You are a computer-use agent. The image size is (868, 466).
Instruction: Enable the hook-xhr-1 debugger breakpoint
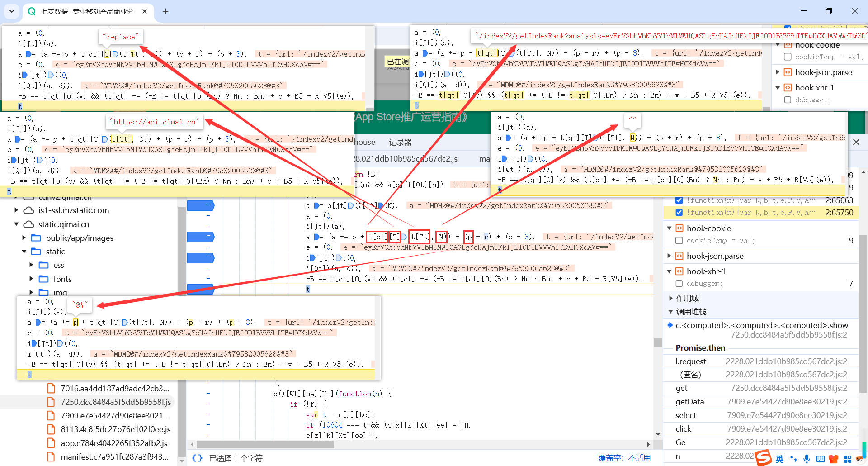[679, 283]
